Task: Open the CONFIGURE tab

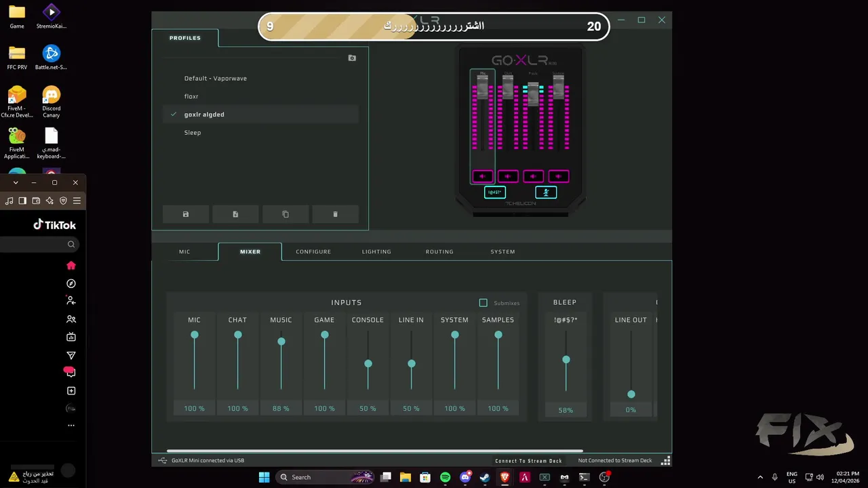Action: 313,251
